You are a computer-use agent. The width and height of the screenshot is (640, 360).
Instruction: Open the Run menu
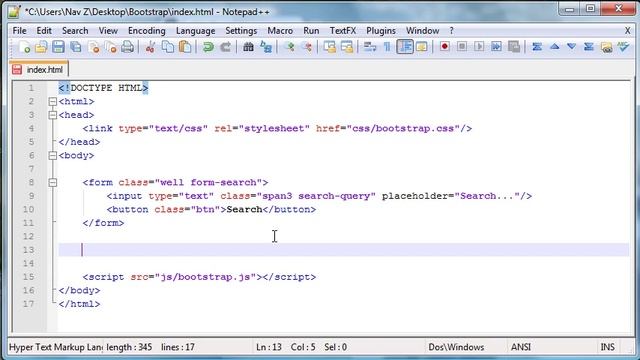(x=311, y=31)
